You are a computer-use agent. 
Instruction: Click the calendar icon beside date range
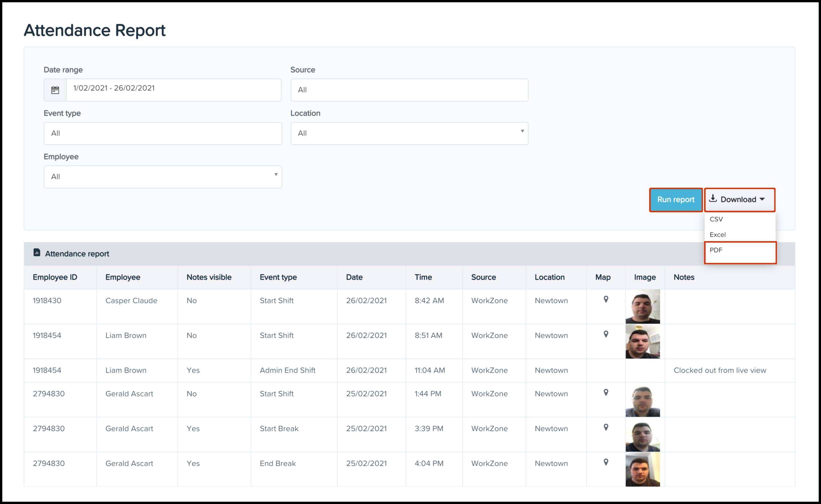pos(55,90)
